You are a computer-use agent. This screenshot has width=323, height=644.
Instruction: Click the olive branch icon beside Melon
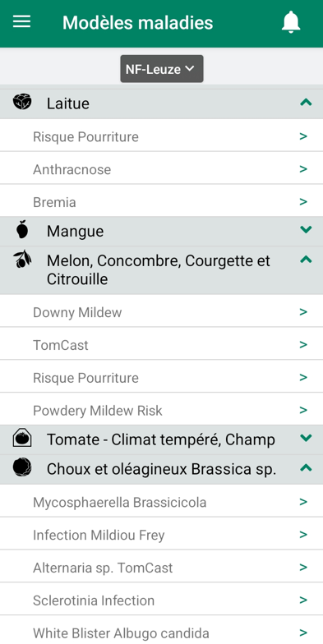click(22, 260)
